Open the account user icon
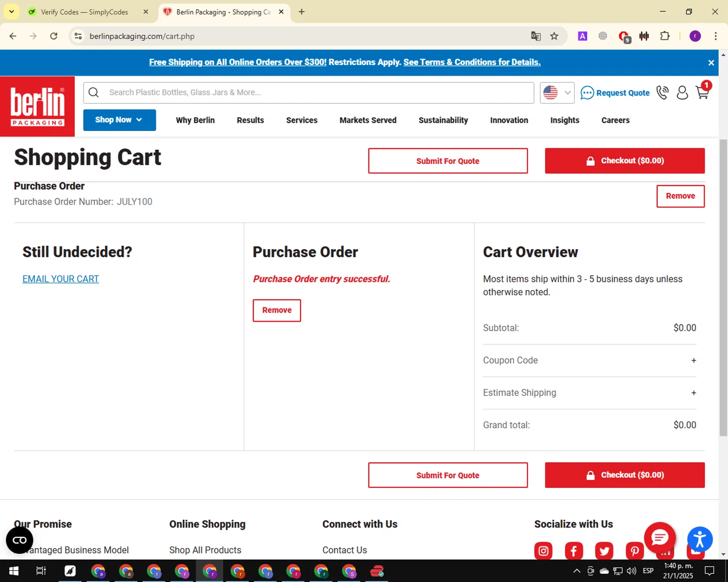This screenshot has width=728, height=582. (682, 93)
